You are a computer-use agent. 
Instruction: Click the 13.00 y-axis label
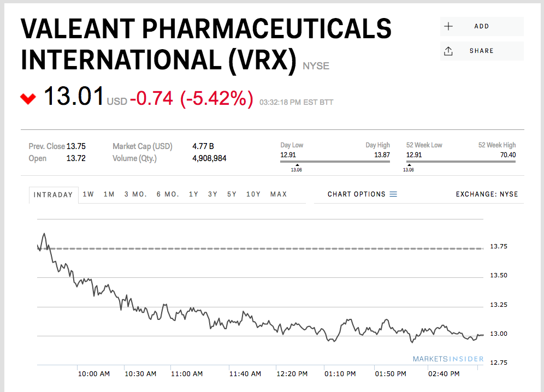(x=499, y=334)
